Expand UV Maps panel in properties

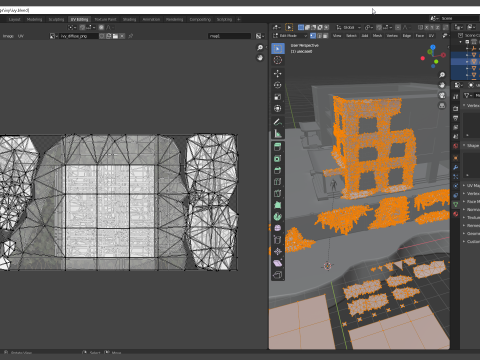[471, 185]
